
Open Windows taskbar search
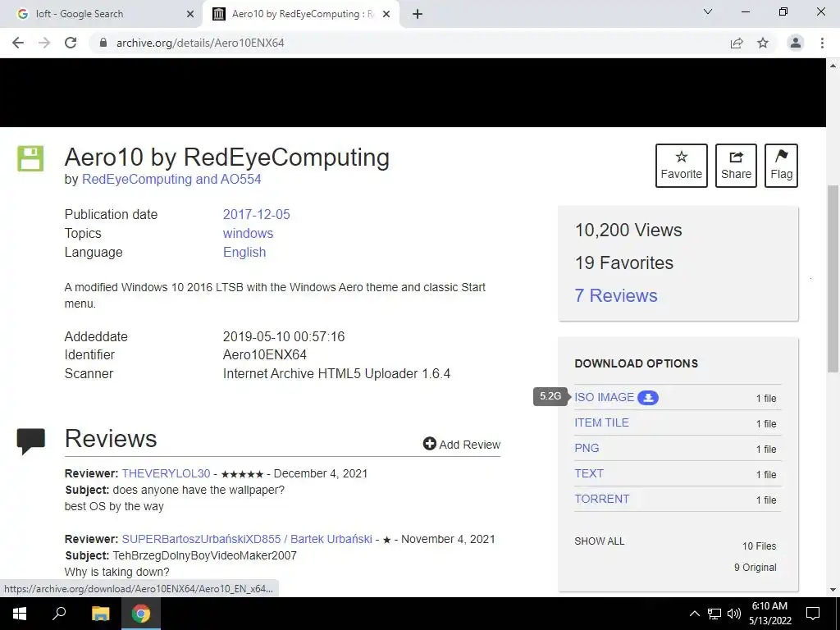point(59,614)
